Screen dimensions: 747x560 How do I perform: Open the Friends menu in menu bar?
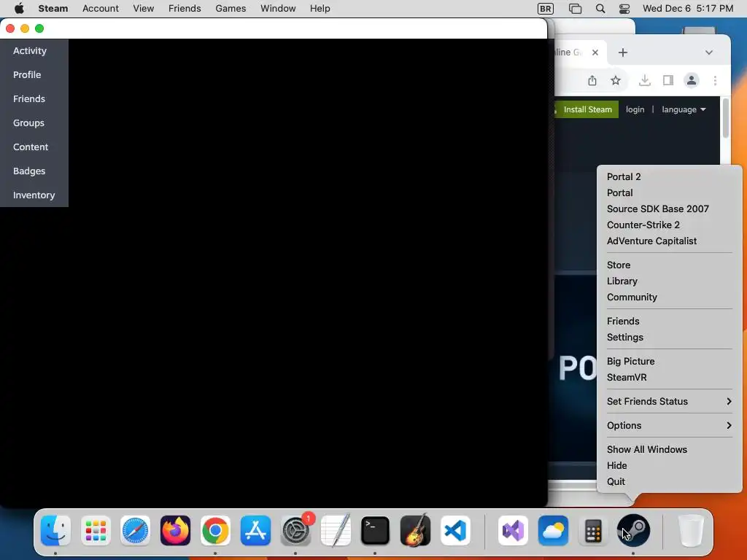(185, 9)
